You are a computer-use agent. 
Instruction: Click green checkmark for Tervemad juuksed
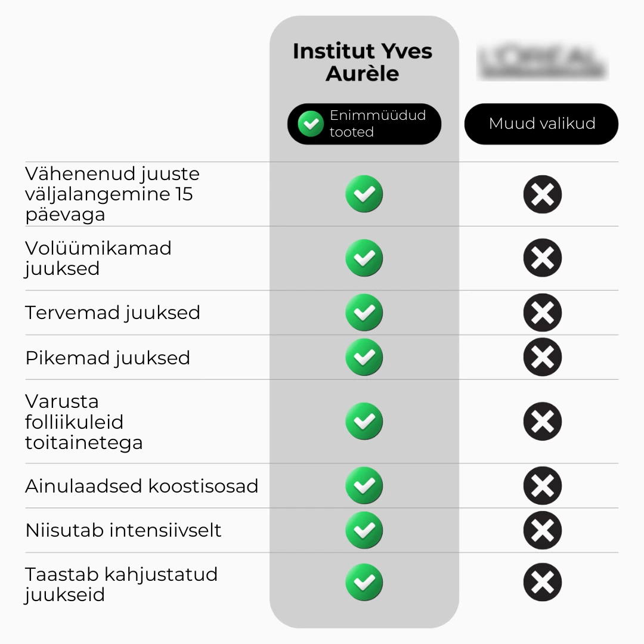pyautogui.click(x=364, y=312)
